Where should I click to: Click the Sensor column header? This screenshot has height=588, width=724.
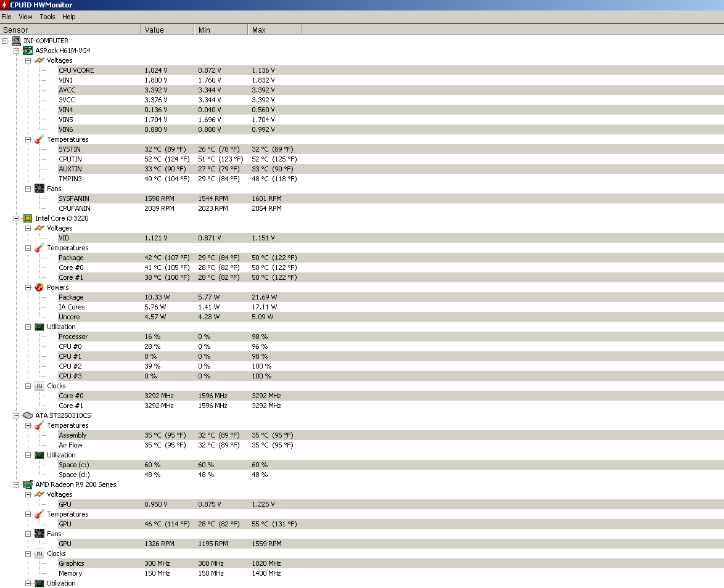pos(70,30)
